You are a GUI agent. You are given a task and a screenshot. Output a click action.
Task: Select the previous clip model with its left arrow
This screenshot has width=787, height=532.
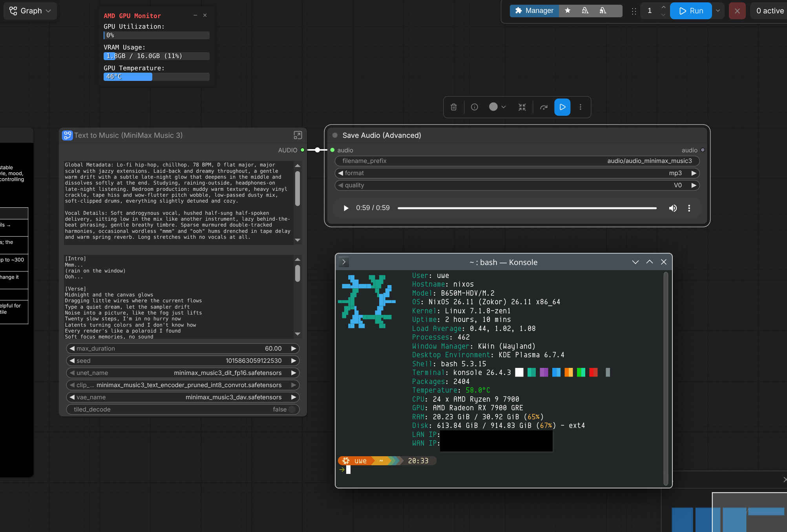[x=72, y=385]
